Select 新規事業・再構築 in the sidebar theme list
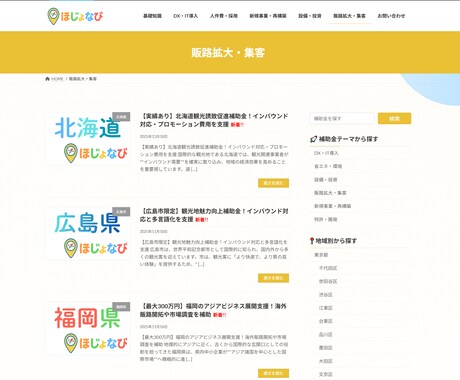This screenshot has width=460, height=380. [x=332, y=206]
